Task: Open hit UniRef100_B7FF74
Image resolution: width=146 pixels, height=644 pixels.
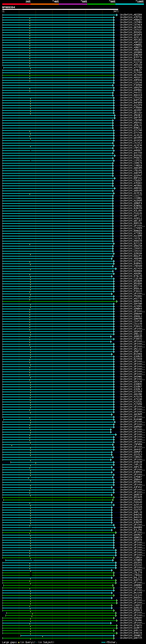Action: click(131, 58)
